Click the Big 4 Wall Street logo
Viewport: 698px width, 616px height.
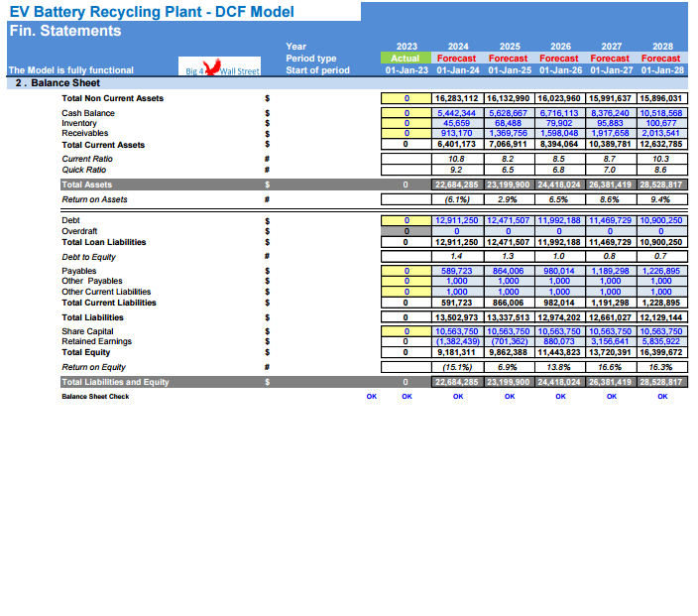[x=222, y=70]
